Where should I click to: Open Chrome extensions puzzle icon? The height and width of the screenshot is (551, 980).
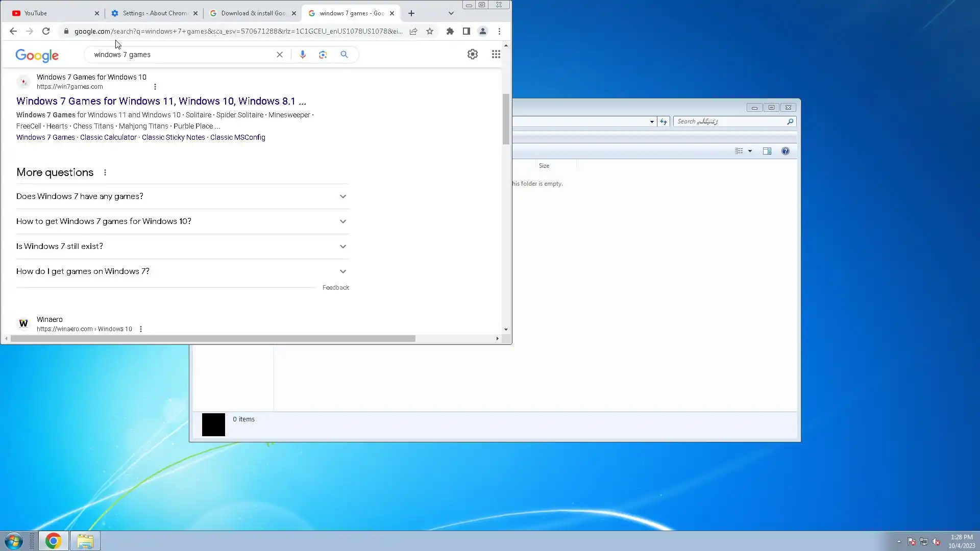coord(450,31)
